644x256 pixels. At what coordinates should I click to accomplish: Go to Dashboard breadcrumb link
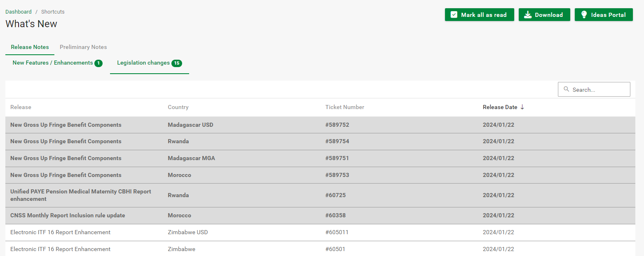19,12
